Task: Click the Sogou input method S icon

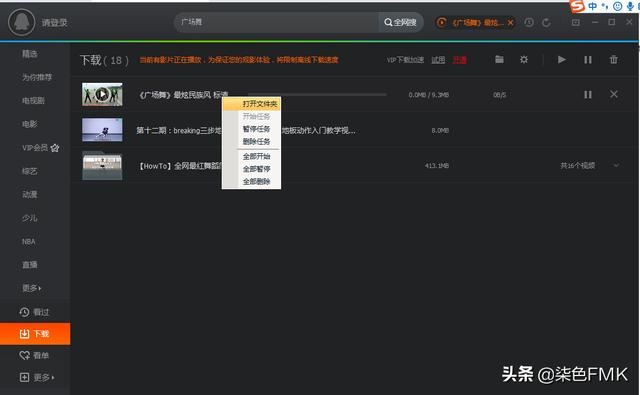Action: tap(577, 6)
